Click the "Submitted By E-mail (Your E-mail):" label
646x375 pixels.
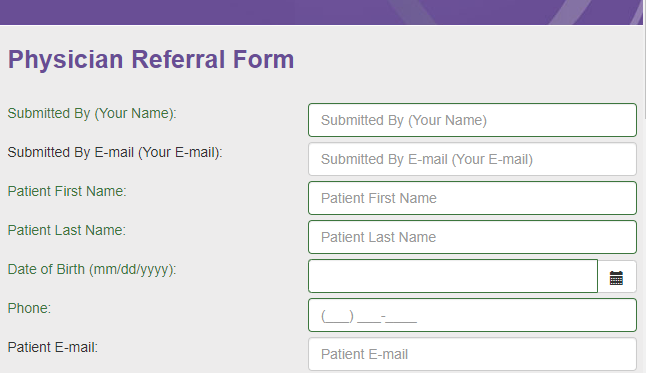tap(115, 152)
